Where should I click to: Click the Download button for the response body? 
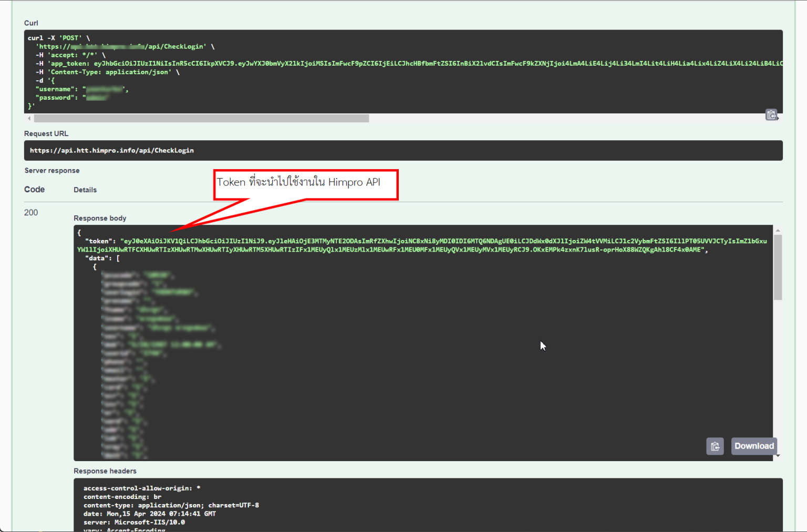(x=754, y=446)
